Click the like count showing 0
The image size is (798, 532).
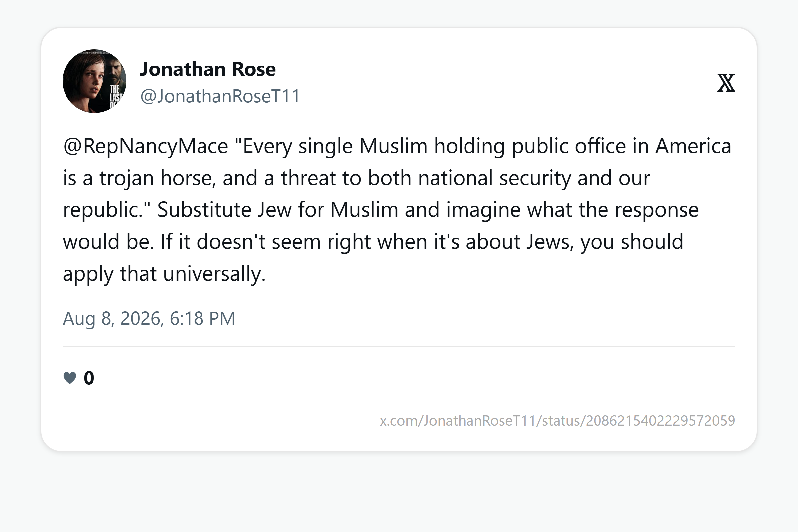click(x=89, y=378)
